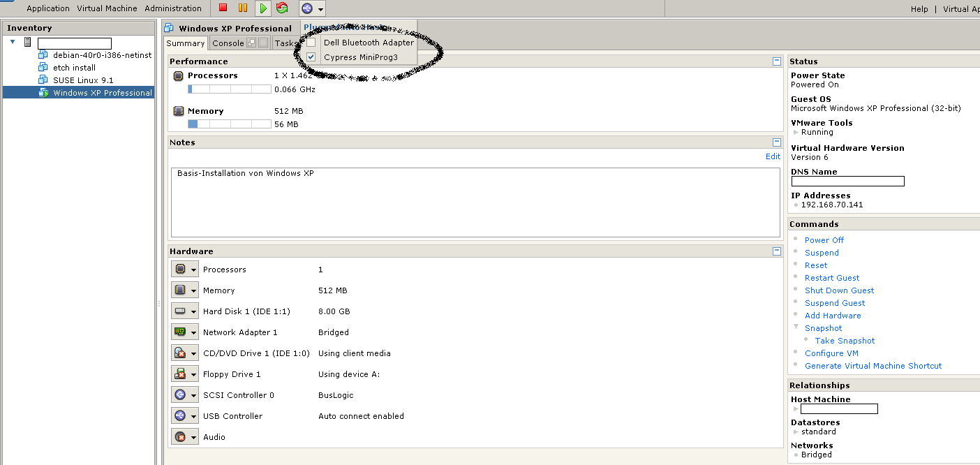Switch to the Summary tab

pos(185,43)
